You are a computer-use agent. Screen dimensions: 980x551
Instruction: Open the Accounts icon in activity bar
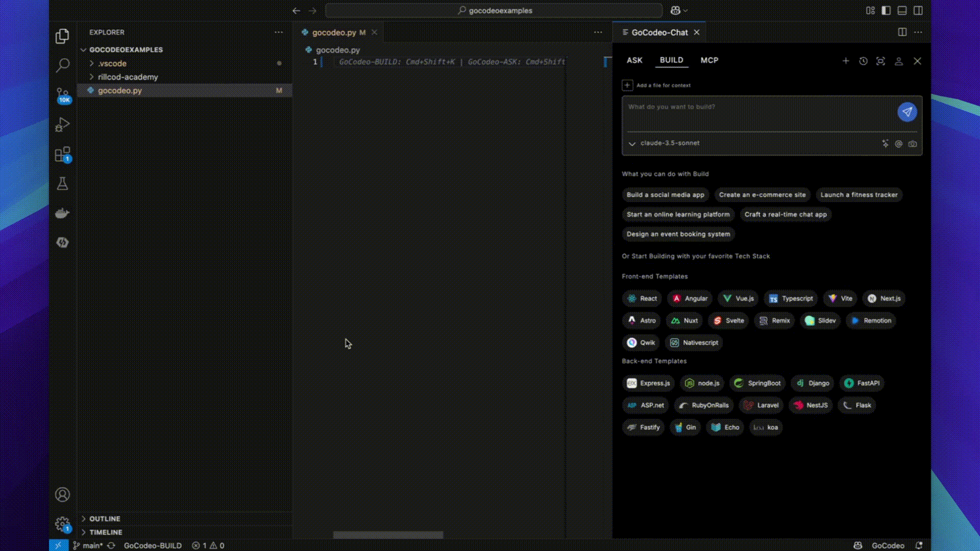[x=62, y=494]
